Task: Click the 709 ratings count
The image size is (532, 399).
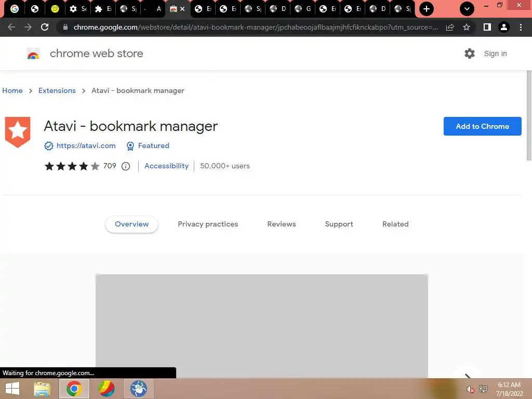Action: coord(110,166)
